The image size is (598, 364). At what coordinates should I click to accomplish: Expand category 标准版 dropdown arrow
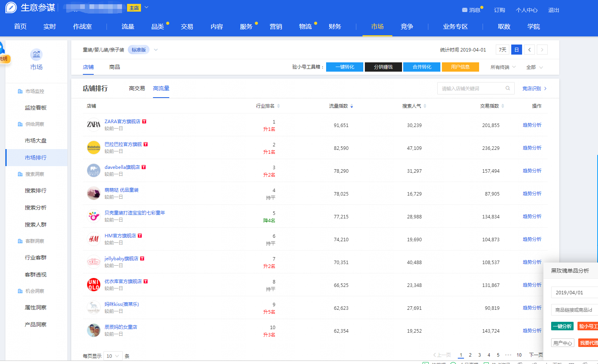click(x=156, y=50)
